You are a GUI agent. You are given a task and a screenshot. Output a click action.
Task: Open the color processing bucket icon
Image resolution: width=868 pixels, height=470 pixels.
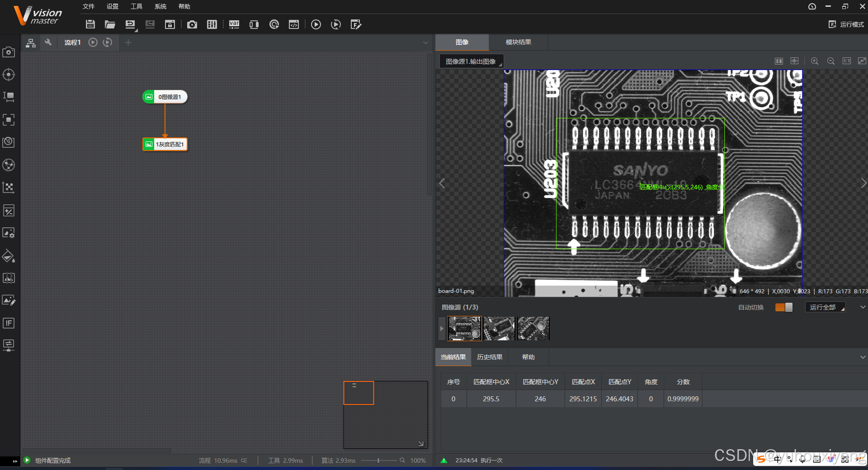point(9,255)
